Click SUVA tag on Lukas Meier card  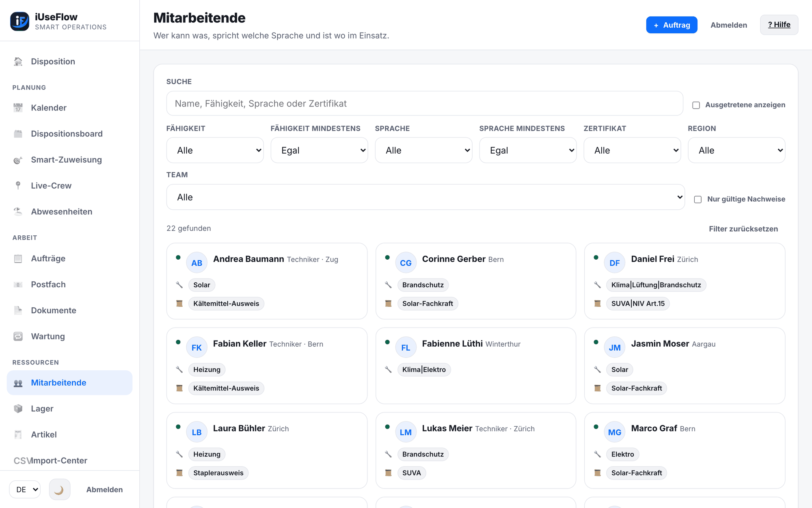(411, 473)
